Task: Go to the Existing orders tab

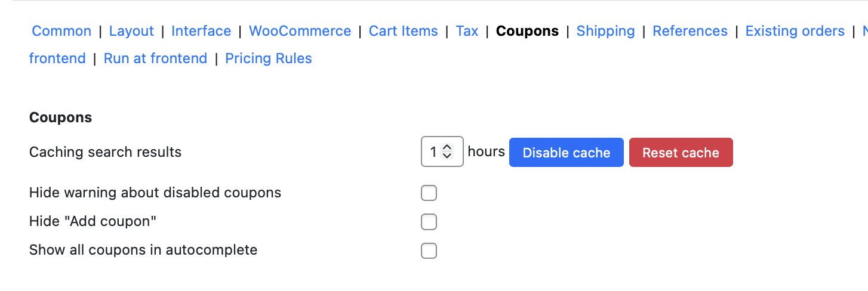Action: click(795, 31)
